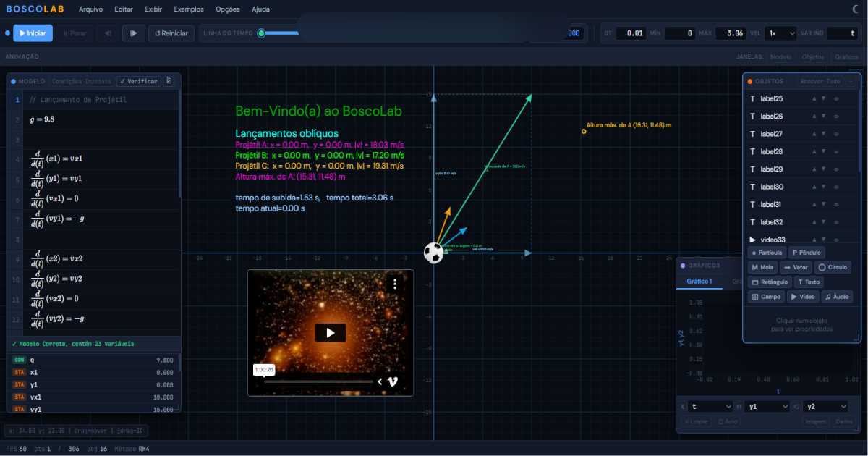Move label26 down in list
868x456 pixels.
(822, 117)
